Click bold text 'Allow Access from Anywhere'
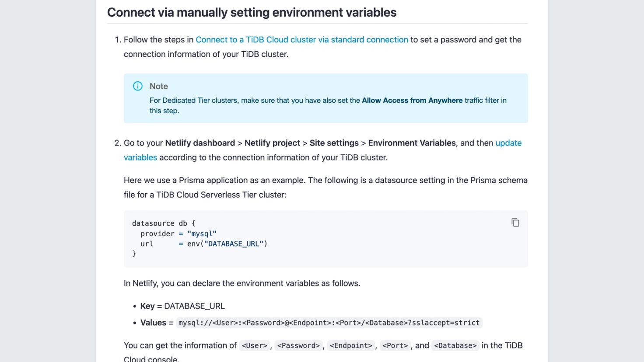 [412, 100]
